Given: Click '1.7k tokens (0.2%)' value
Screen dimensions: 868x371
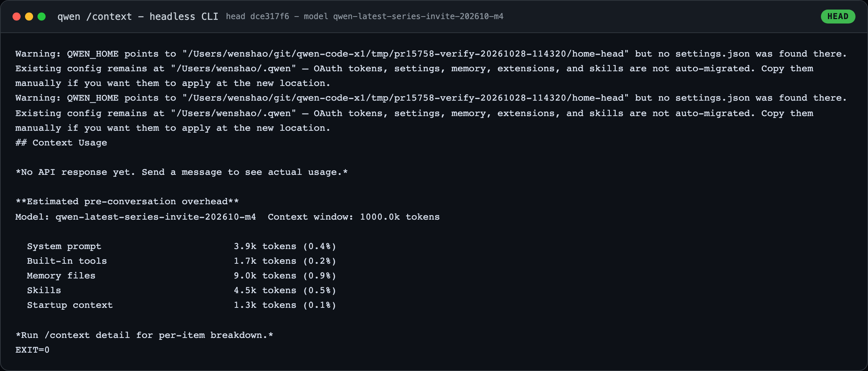Looking at the screenshot, I should pos(285,261).
